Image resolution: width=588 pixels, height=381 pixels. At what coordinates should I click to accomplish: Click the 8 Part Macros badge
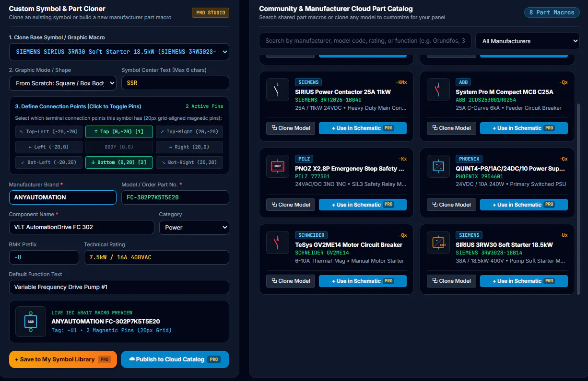click(552, 12)
